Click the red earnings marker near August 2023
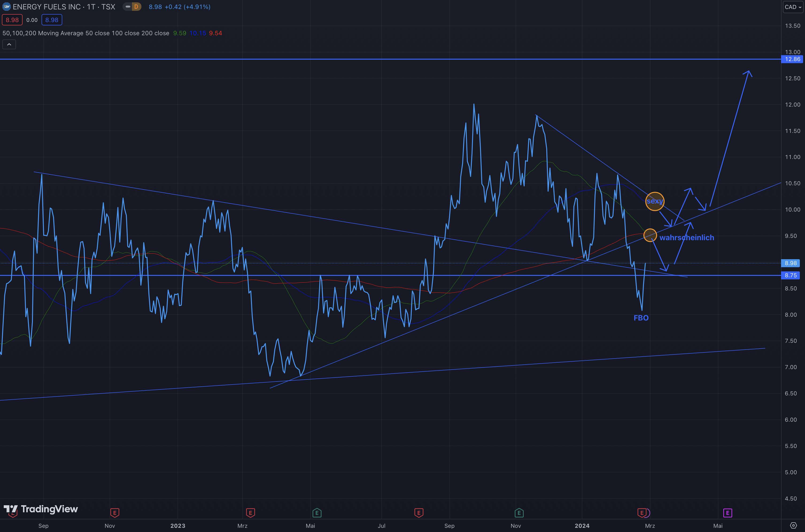The image size is (805, 532). click(419, 513)
